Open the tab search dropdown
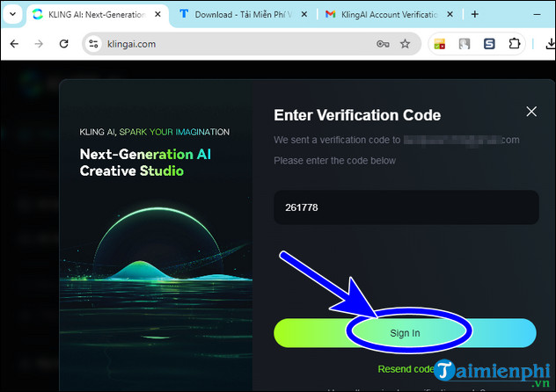This screenshot has height=392, width=556. [13, 15]
